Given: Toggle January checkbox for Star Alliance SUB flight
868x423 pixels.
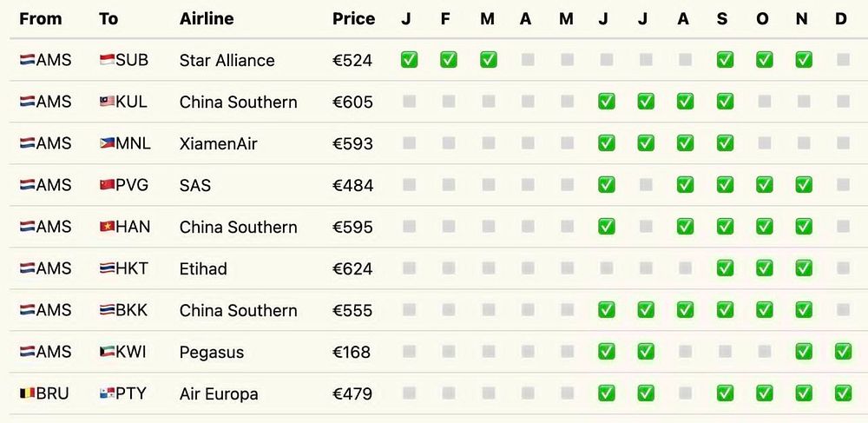Looking at the screenshot, I should 409,60.
